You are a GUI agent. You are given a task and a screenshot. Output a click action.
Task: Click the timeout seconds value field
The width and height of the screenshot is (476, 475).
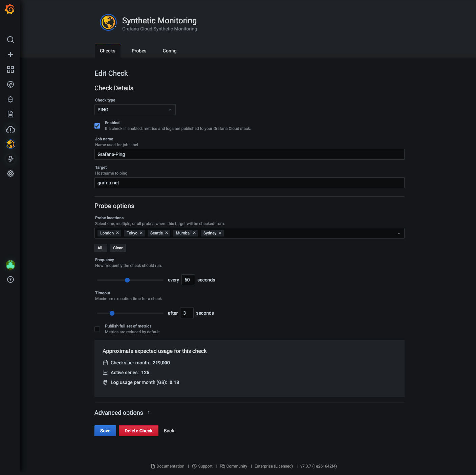187,313
